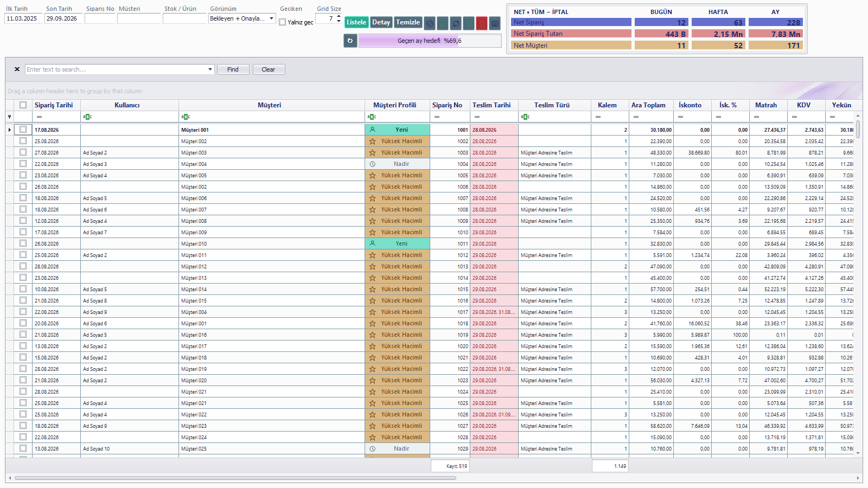Increase Grid Size with up arrow
The image size is (868, 488).
point(339,16)
